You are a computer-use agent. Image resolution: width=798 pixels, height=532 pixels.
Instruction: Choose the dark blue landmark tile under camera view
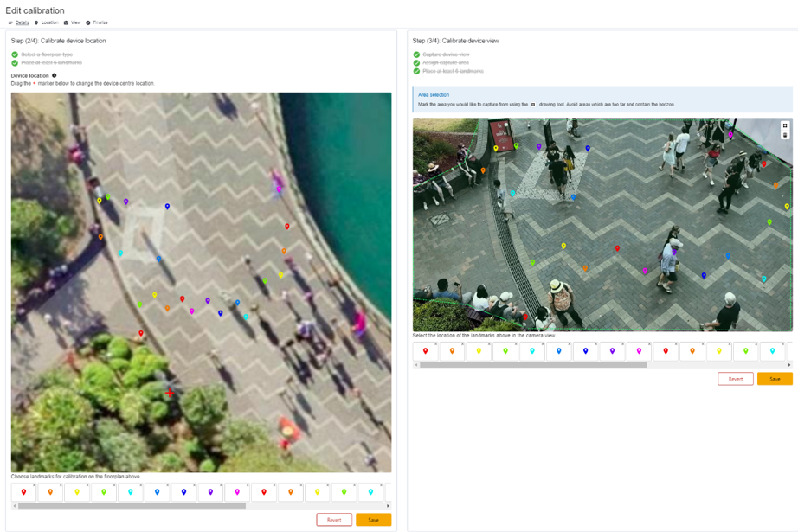pos(585,351)
